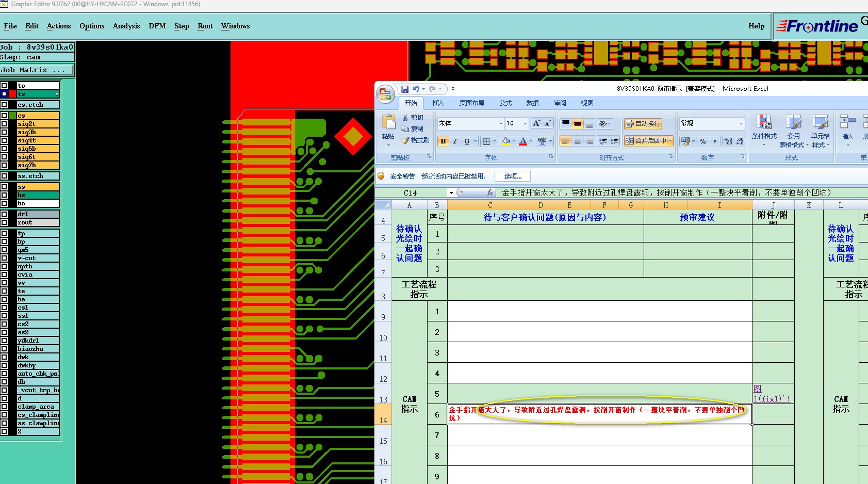Click the Job Matrix ... button
Viewport: 868px width, 484px height.
pyautogui.click(x=37, y=70)
